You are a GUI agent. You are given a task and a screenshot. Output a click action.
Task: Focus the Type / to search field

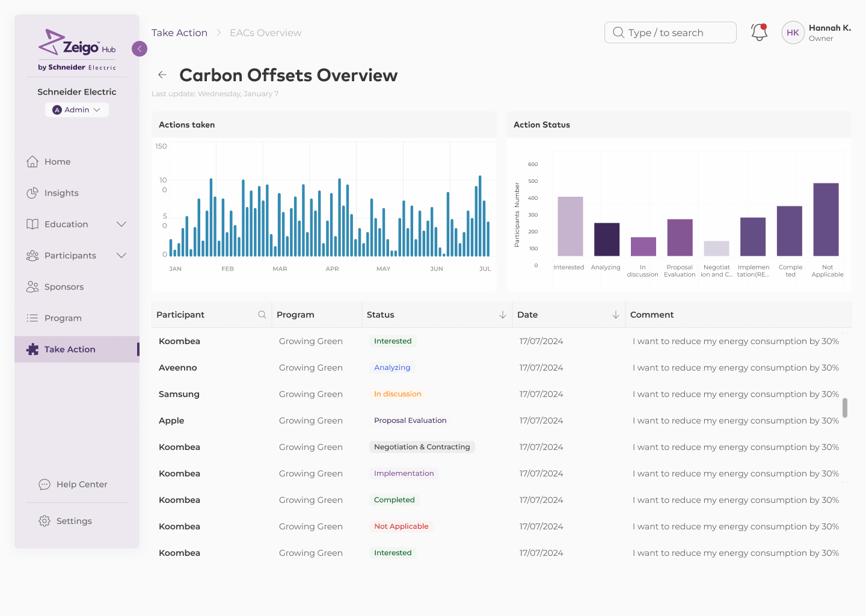coord(670,32)
